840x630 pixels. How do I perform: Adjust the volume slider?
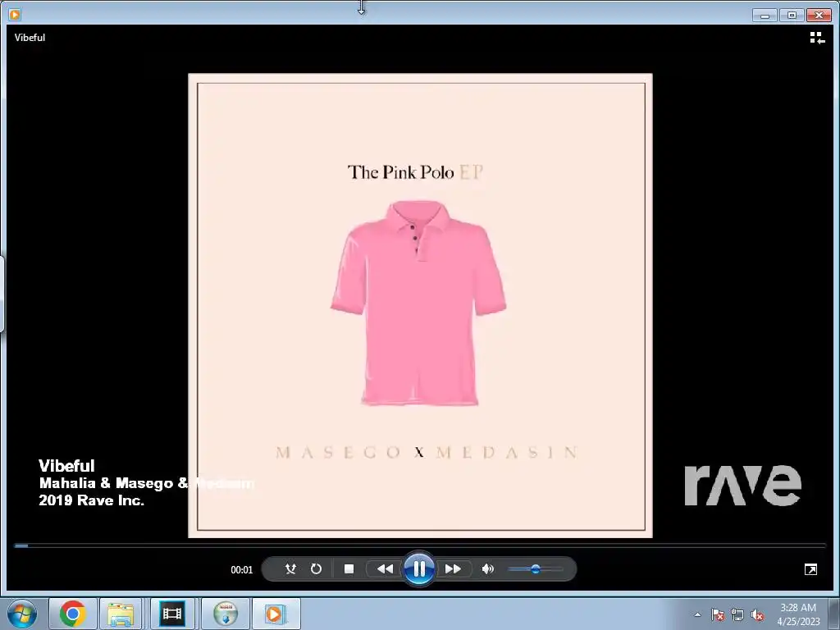(x=535, y=569)
